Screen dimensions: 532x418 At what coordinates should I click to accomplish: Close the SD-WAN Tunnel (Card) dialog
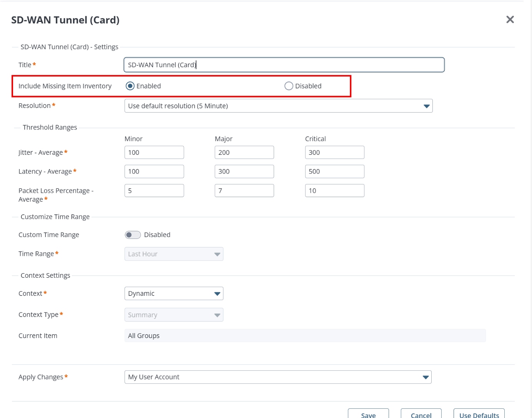pos(510,20)
